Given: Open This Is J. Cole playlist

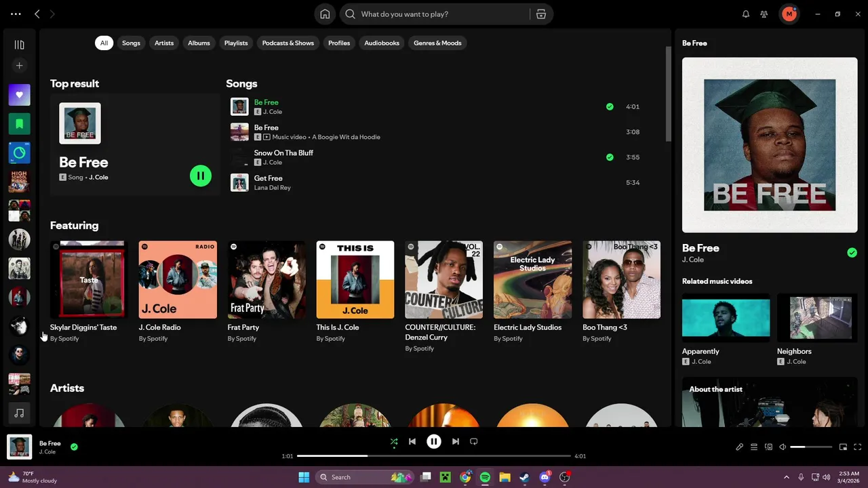Looking at the screenshot, I should pyautogui.click(x=355, y=291).
